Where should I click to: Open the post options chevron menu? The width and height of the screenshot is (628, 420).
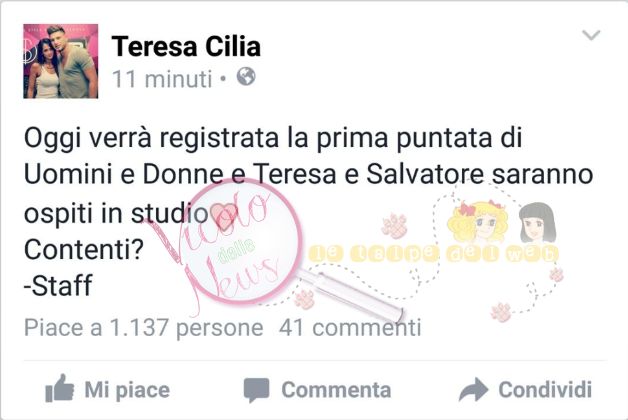591,35
